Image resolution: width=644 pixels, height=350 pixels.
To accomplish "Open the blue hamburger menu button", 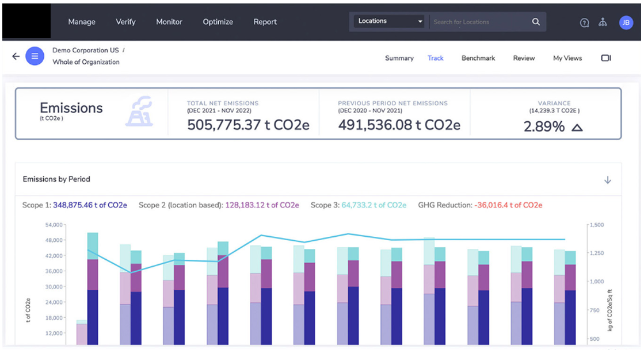I will click(35, 56).
